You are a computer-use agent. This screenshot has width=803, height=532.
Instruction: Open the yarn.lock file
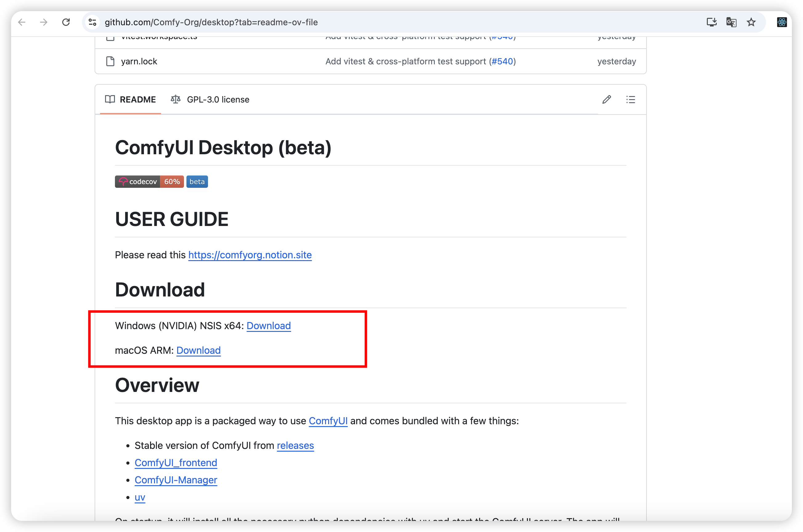pyautogui.click(x=139, y=61)
